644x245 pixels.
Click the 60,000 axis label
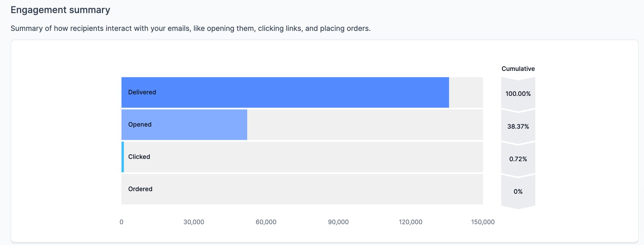click(266, 222)
